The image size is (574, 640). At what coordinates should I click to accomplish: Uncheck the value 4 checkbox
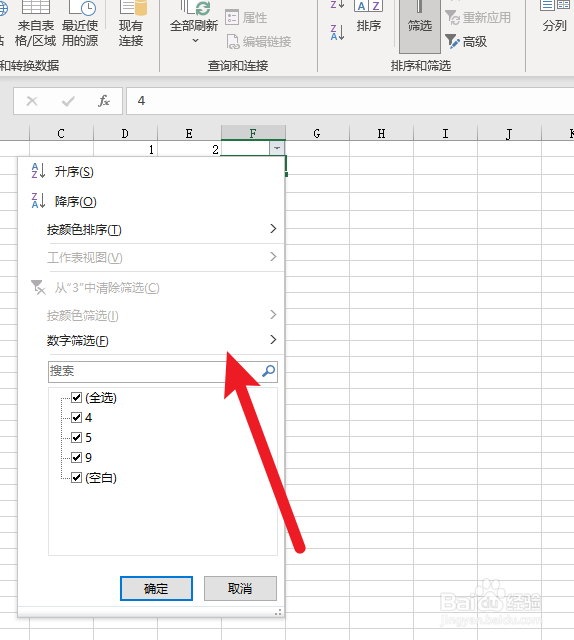click(x=76, y=417)
